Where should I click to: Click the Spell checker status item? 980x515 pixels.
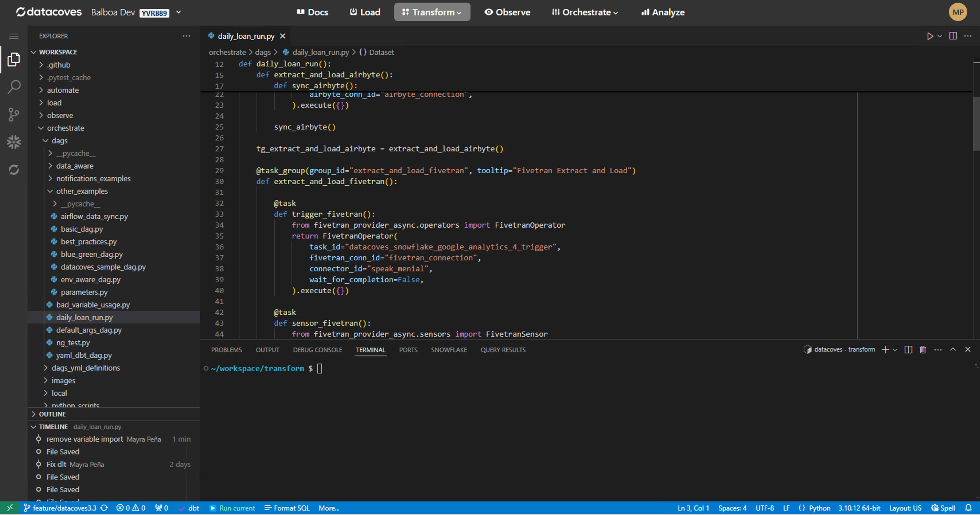[943, 508]
